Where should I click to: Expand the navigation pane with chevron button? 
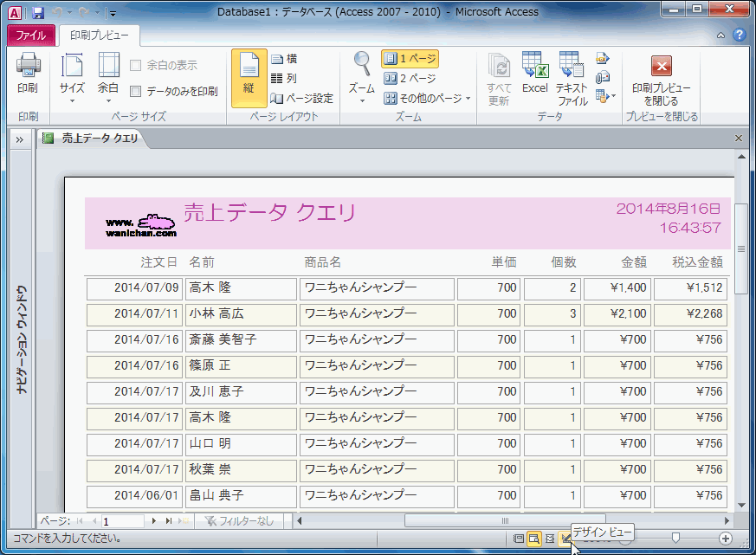[19, 140]
